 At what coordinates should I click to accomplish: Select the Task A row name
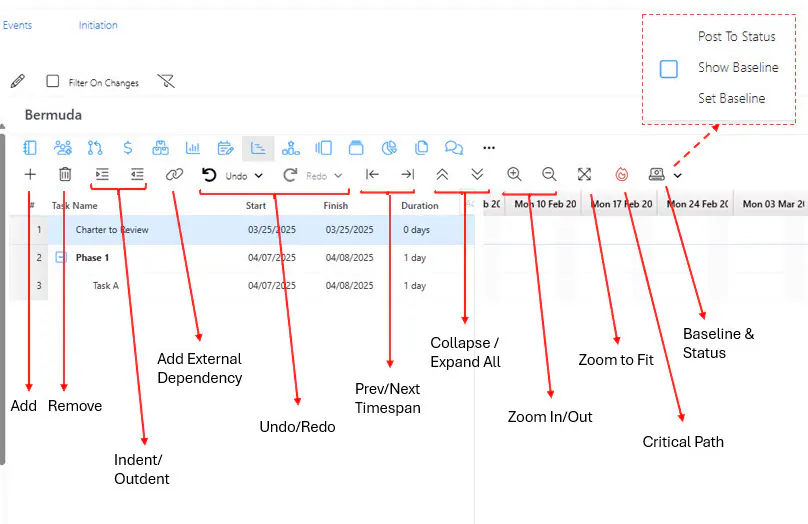pos(106,285)
